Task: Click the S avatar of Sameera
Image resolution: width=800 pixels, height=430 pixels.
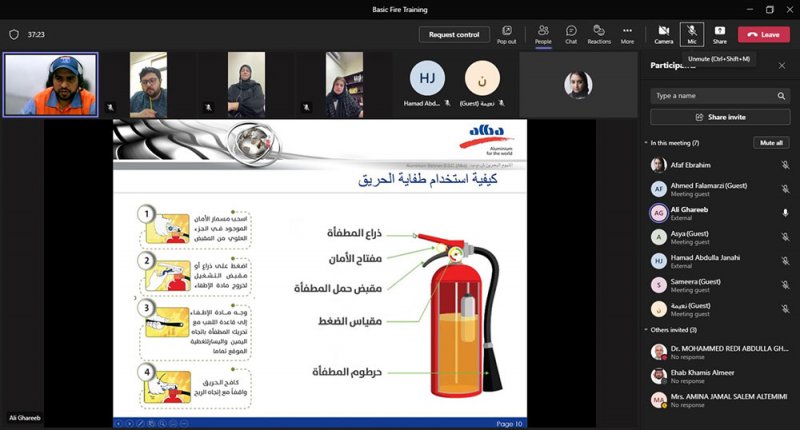Action: (x=659, y=285)
